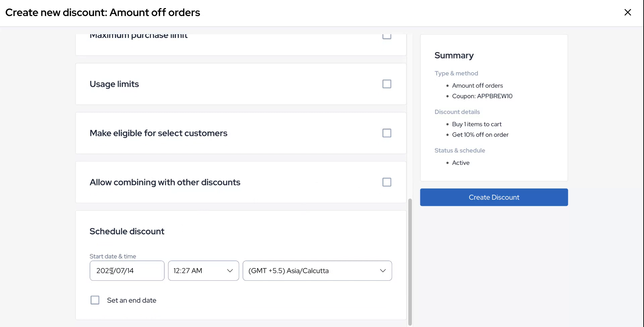Screen dimensions: 644x327
Task: Click the start date input showing 2025/07/14
Action: point(126,270)
